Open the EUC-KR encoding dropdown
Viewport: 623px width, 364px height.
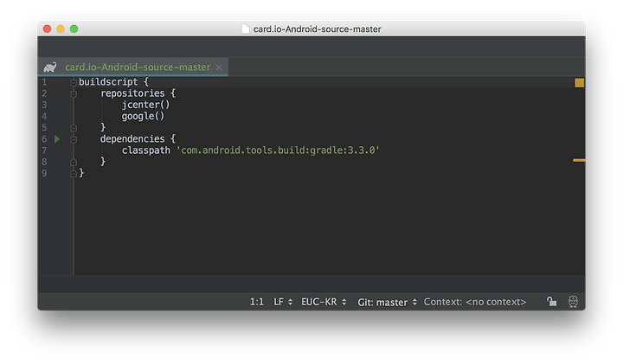coord(324,302)
